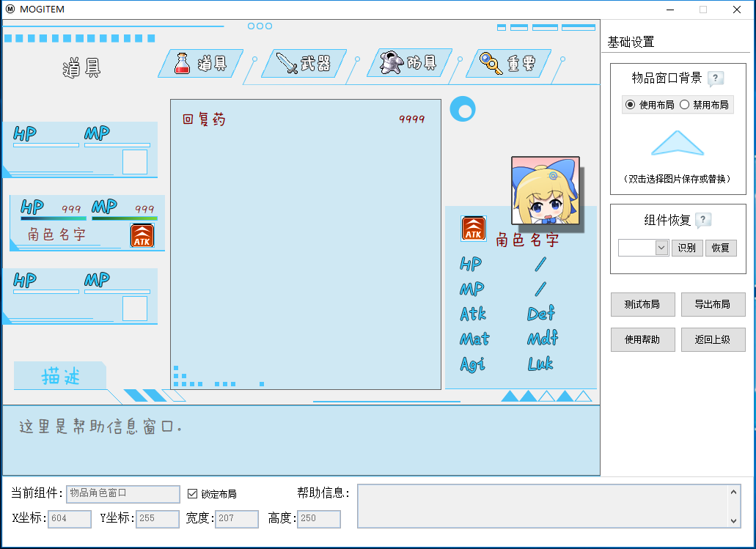Click the Y坐标 field showing 255
Screen dimensions: 756x549
pos(158,519)
